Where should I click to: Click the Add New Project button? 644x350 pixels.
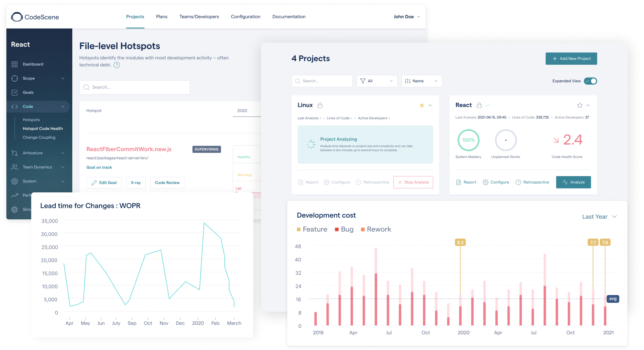(x=571, y=59)
